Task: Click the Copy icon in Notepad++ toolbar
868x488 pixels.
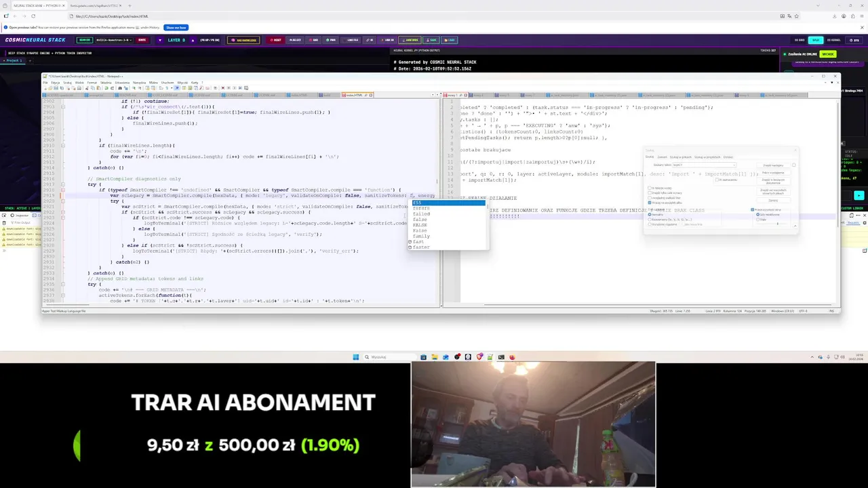Action: [93, 88]
